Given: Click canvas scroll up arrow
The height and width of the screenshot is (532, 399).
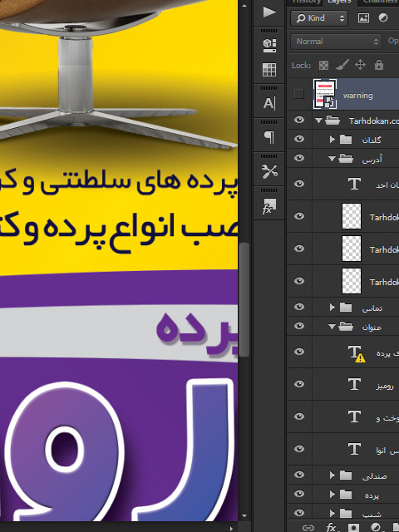Looking at the screenshot, I should [244, 5].
